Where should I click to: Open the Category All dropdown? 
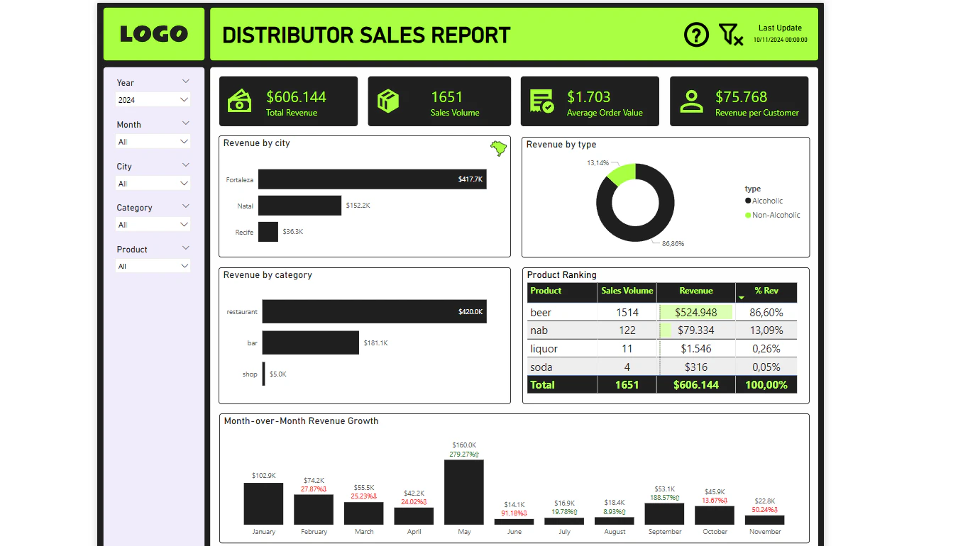(153, 225)
